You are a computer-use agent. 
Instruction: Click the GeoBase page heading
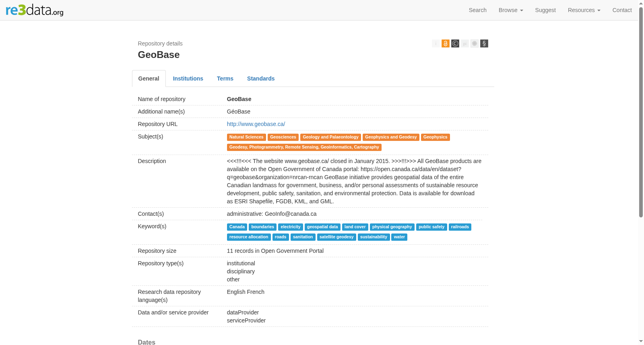[x=159, y=55]
